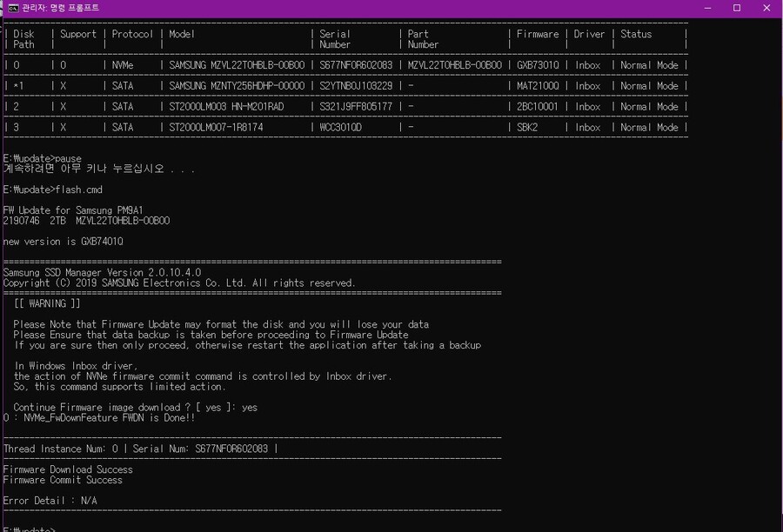Click the model 'ST2000LM007-1R8174'
This screenshot has height=532, width=783.
point(216,127)
